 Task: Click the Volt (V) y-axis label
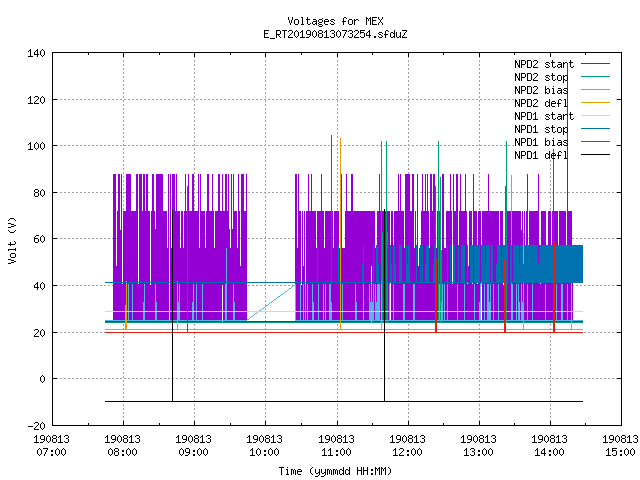tap(12, 240)
